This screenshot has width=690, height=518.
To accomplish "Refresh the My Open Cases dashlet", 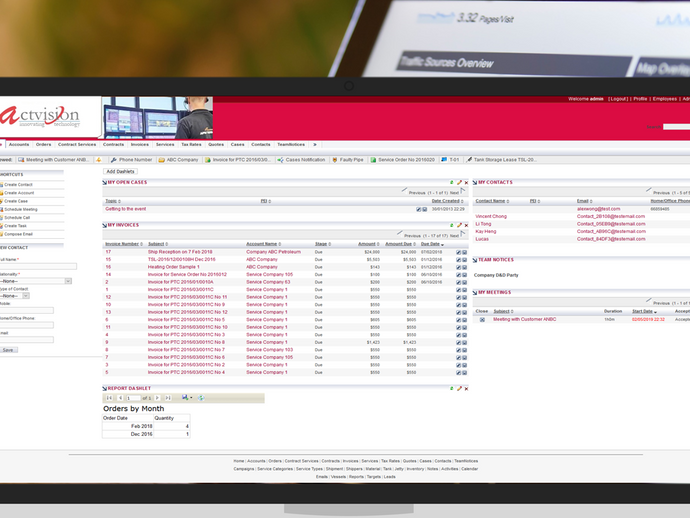I will tap(451, 182).
